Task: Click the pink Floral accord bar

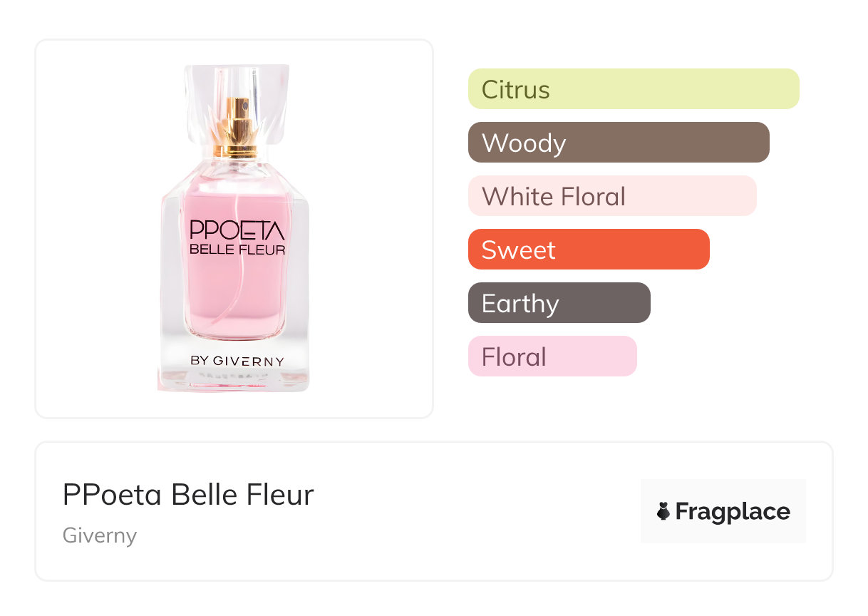Action: [552, 356]
